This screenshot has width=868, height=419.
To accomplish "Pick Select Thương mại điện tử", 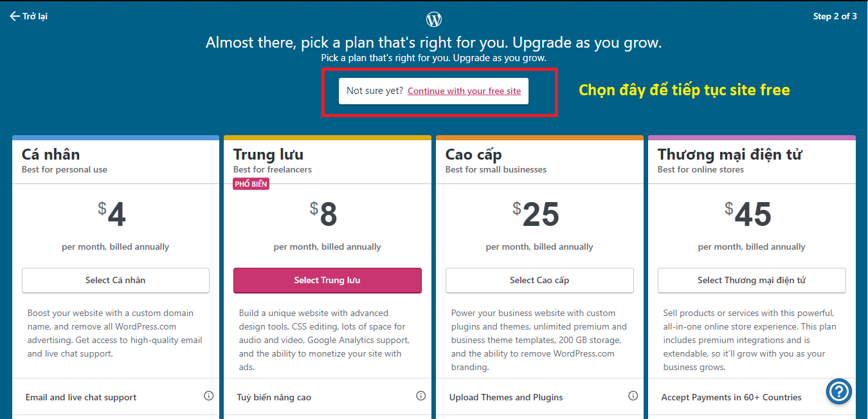I will tap(752, 281).
